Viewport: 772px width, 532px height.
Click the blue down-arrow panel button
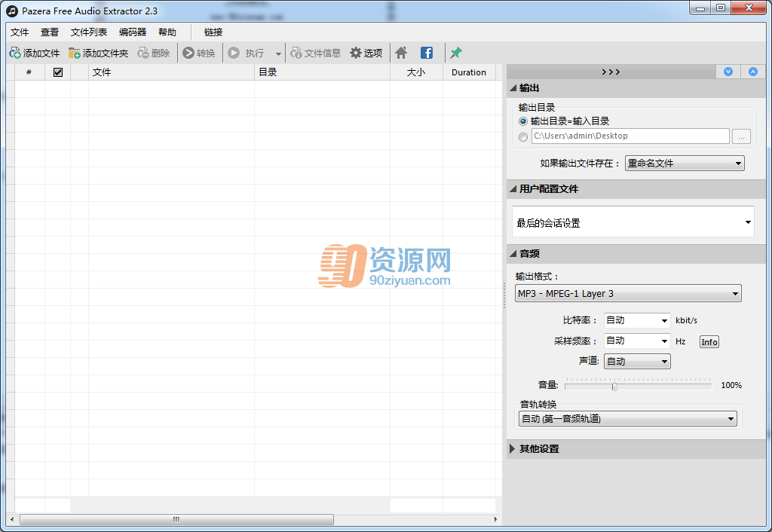pos(728,72)
